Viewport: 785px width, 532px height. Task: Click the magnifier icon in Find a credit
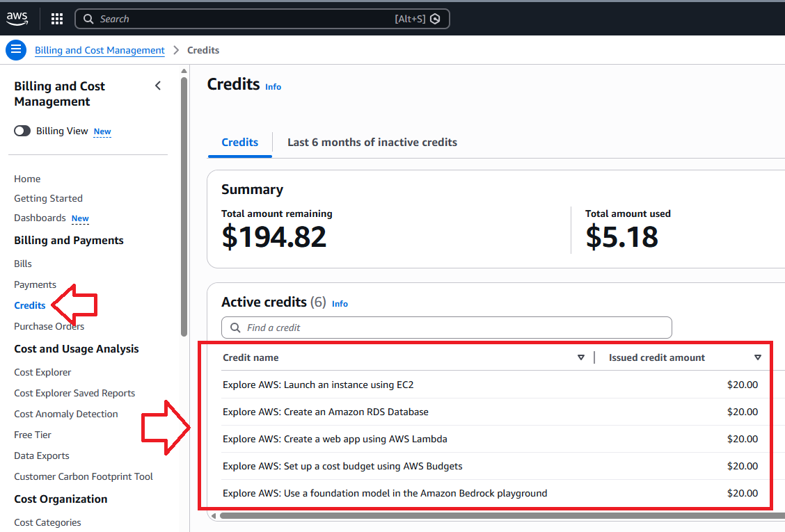pos(235,328)
